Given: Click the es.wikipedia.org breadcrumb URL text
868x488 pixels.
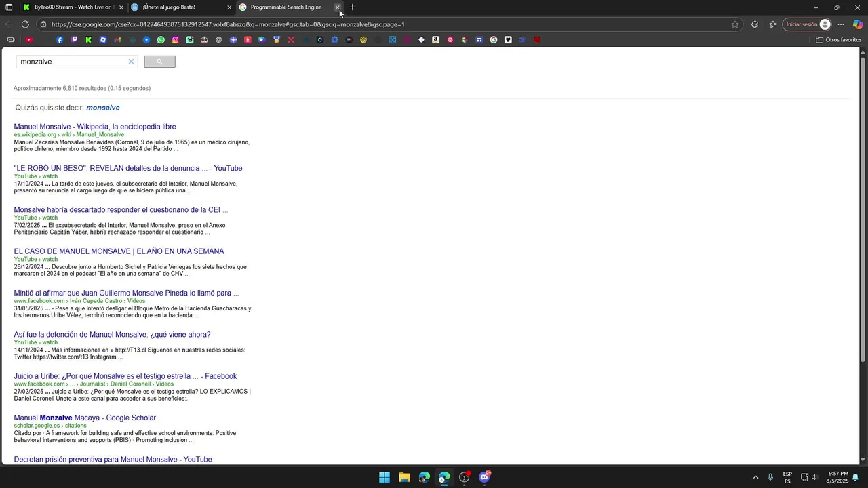Looking at the screenshot, I should point(68,134).
